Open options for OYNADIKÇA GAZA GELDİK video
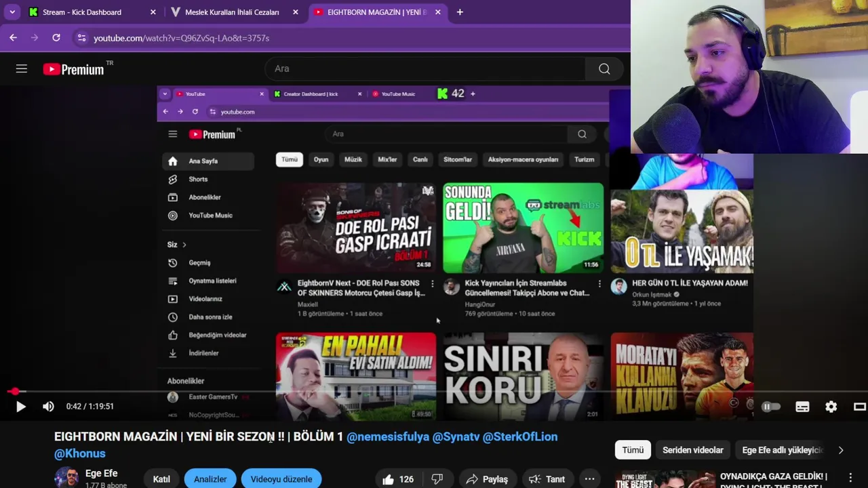 coord(850,478)
